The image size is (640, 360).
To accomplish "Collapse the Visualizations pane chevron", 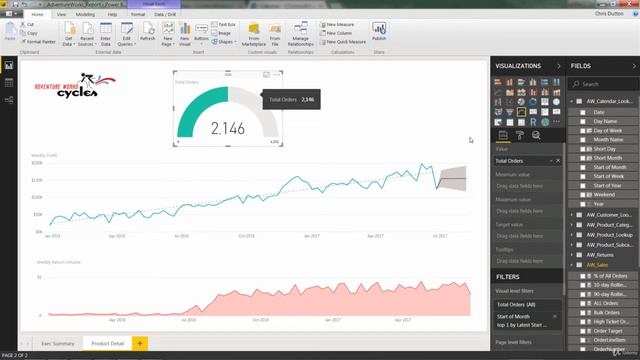I will (x=559, y=66).
